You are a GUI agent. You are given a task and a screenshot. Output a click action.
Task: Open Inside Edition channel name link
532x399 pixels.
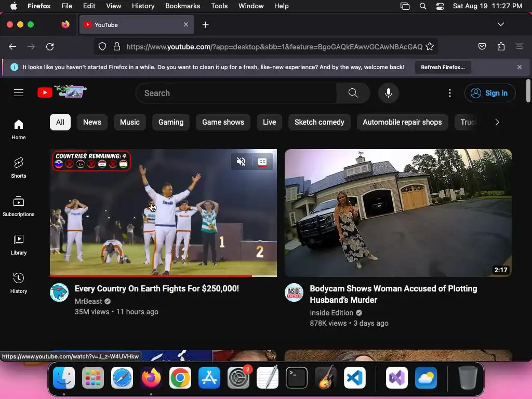point(331,313)
